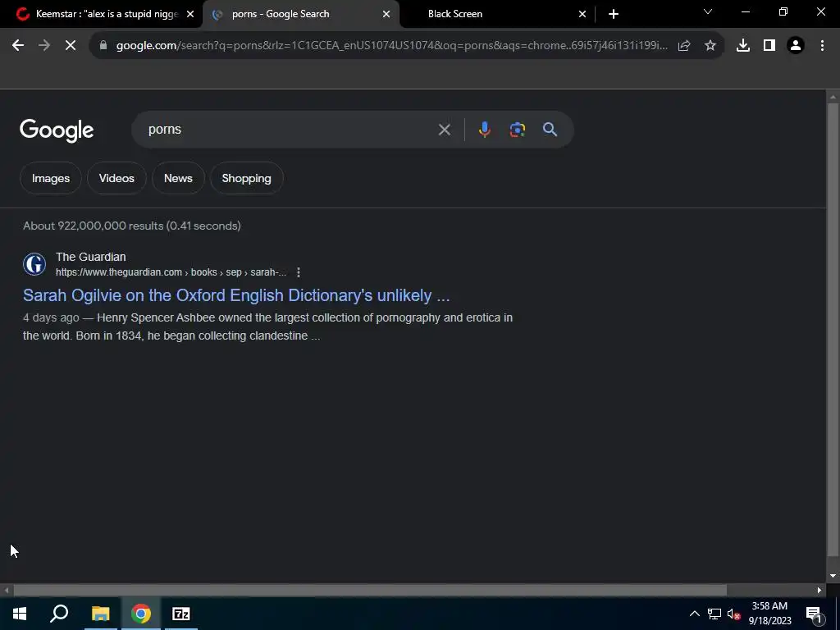Screen dimensions: 840x630
Task: Close the Google Search tab
Action: click(x=386, y=14)
